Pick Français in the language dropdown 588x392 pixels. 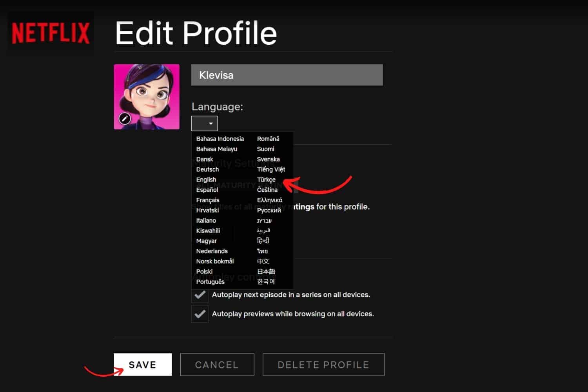click(x=208, y=200)
